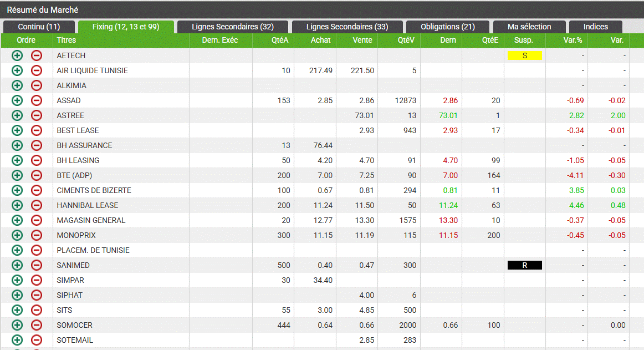Switch to the Obligations (21) tab
Screen dimensions: 644x350
448,27
